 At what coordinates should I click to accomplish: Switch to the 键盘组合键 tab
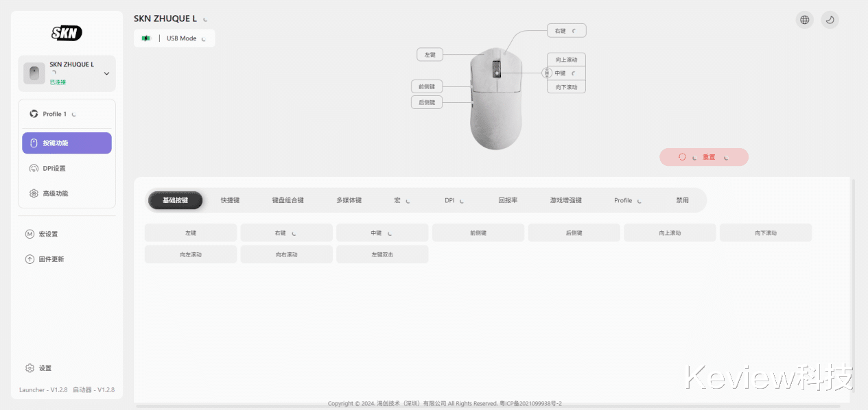coord(288,200)
